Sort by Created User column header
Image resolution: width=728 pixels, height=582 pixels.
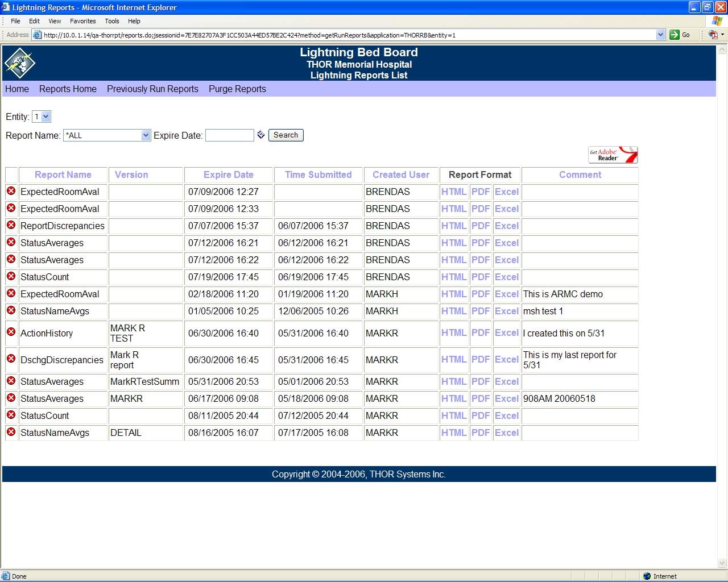click(x=401, y=174)
